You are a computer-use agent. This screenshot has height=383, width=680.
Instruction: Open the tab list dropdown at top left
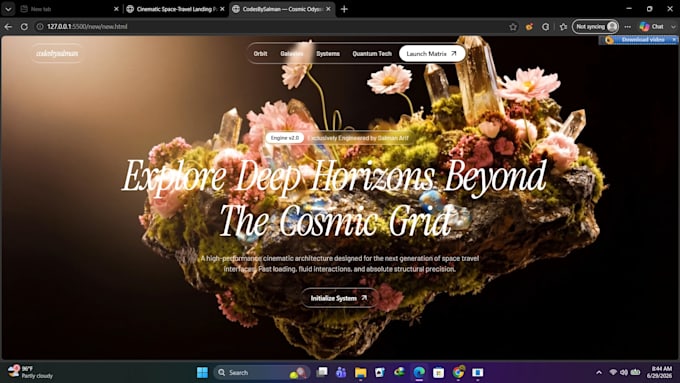tap(8, 9)
